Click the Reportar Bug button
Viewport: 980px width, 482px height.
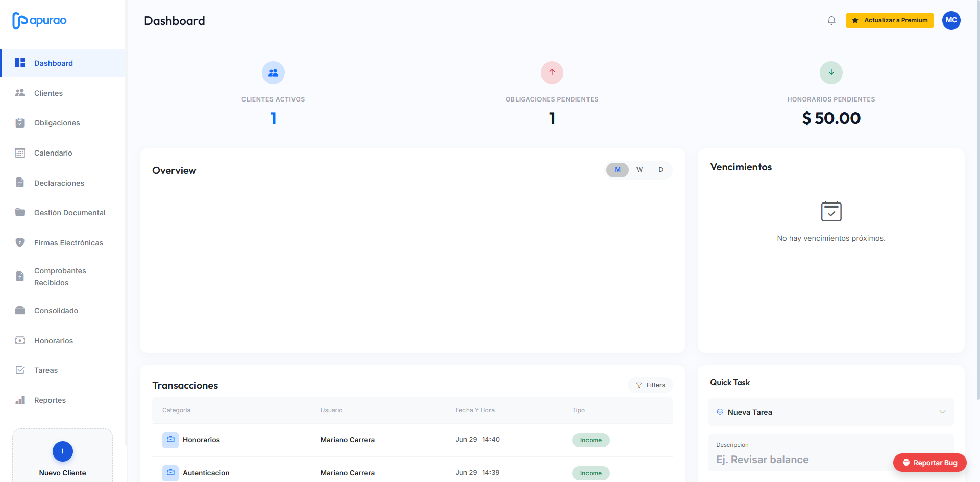coord(929,463)
